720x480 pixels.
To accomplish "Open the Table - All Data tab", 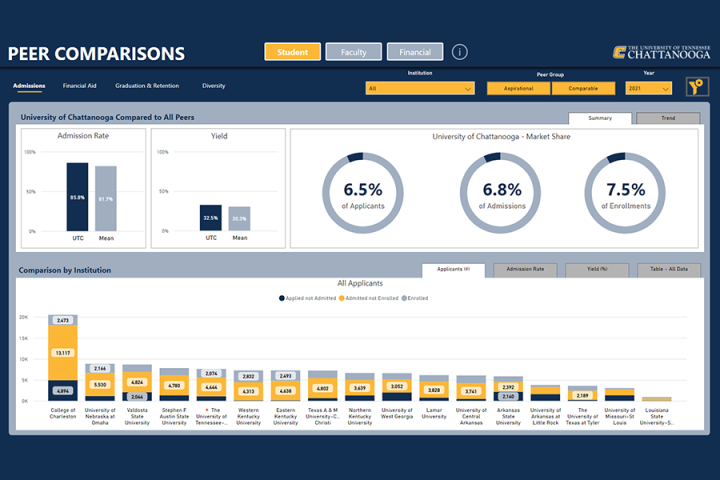I will (x=669, y=270).
